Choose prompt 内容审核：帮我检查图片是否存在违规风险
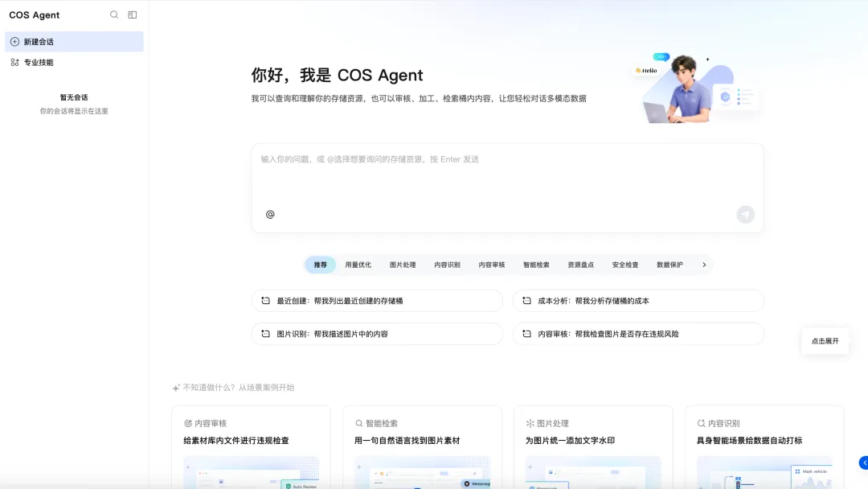Screen dimensions: 868x489 point(638,334)
